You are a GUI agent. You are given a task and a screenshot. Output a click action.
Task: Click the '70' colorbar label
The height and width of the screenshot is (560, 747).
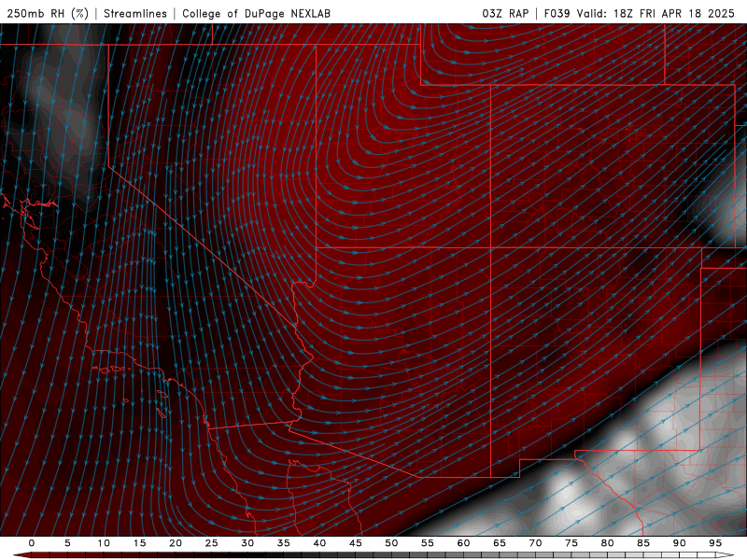535,543
